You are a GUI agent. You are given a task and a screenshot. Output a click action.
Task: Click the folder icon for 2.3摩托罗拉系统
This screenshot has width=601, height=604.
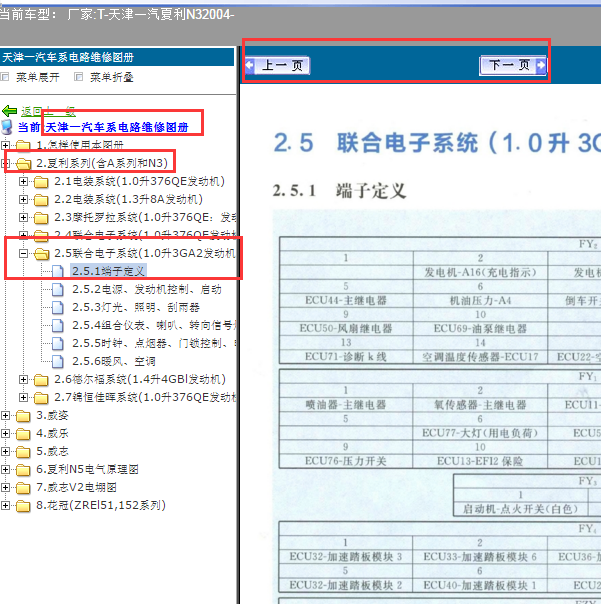41,218
